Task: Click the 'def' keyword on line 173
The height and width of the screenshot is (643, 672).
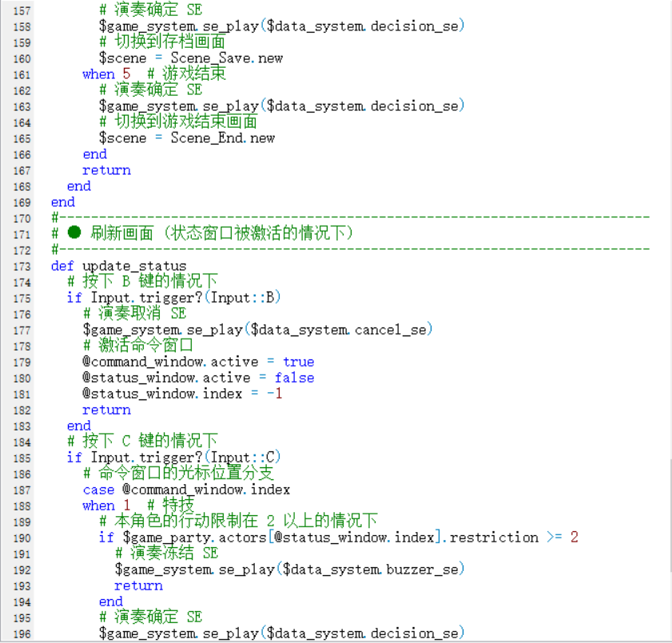Action: pos(62,266)
